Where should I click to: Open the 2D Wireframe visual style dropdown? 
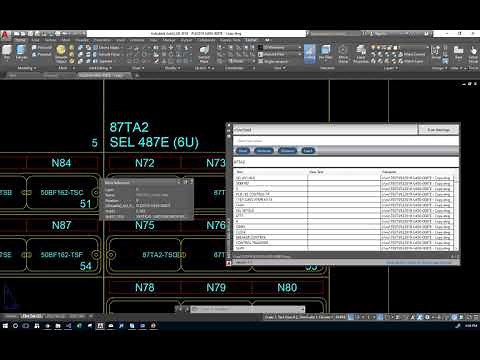(x=280, y=48)
